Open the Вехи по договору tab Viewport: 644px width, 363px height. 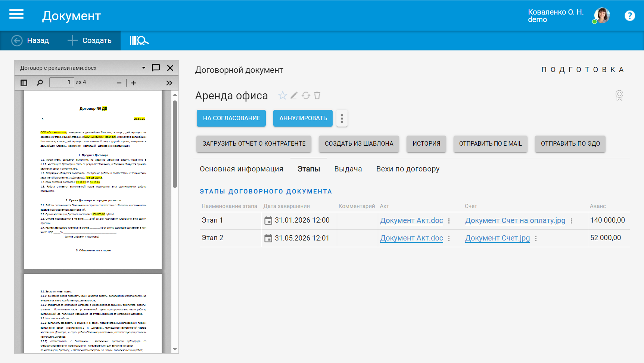[408, 169]
